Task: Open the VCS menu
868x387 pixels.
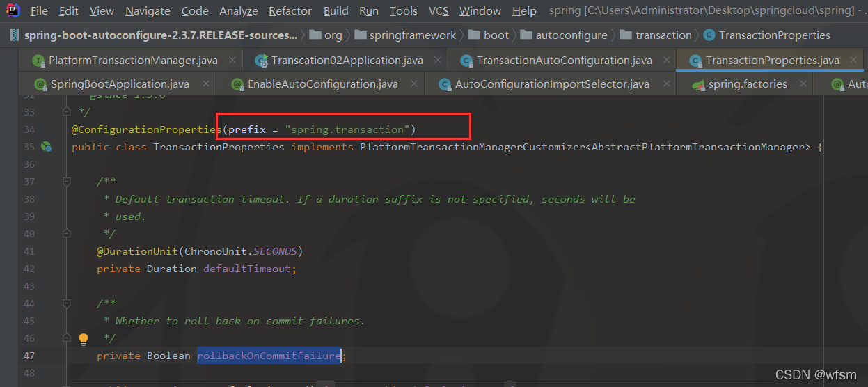Action: point(439,11)
